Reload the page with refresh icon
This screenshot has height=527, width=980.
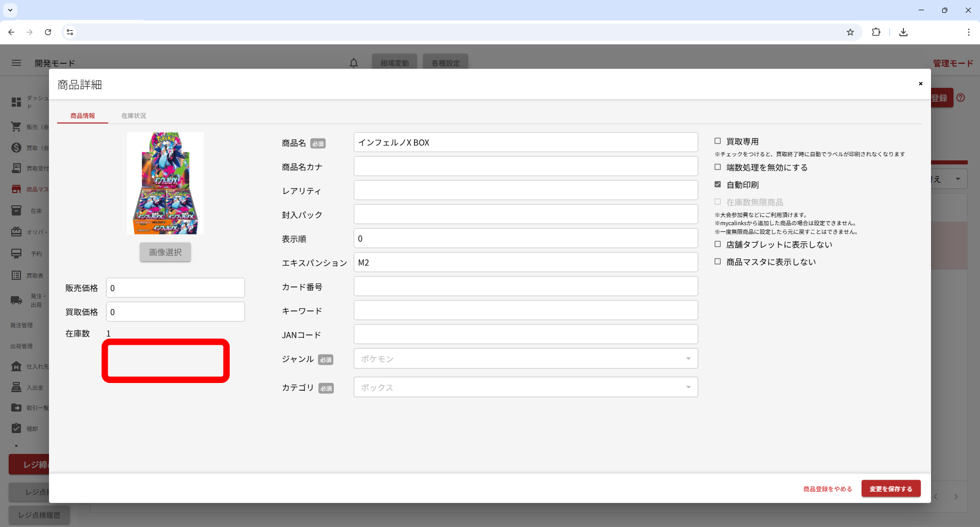[x=48, y=32]
